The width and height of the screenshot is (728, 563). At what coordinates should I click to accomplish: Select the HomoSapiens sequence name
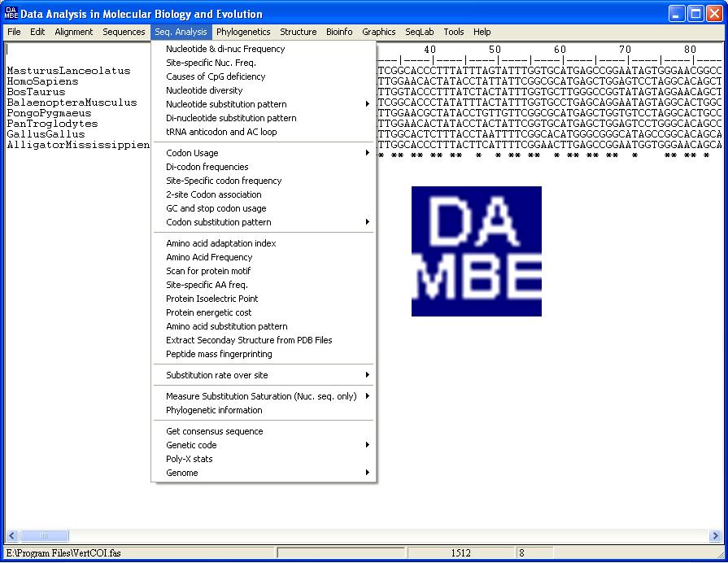(42, 81)
